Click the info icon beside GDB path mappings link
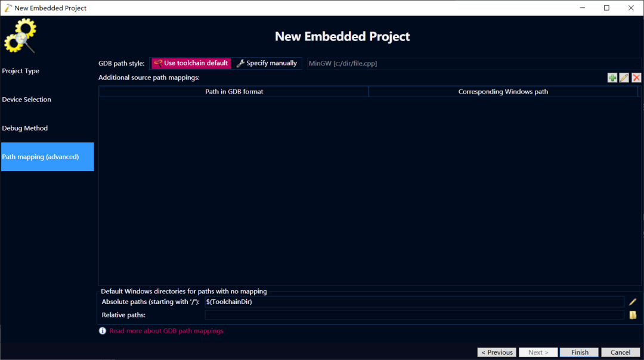This screenshot has width=644, height=360. point(103,331)
